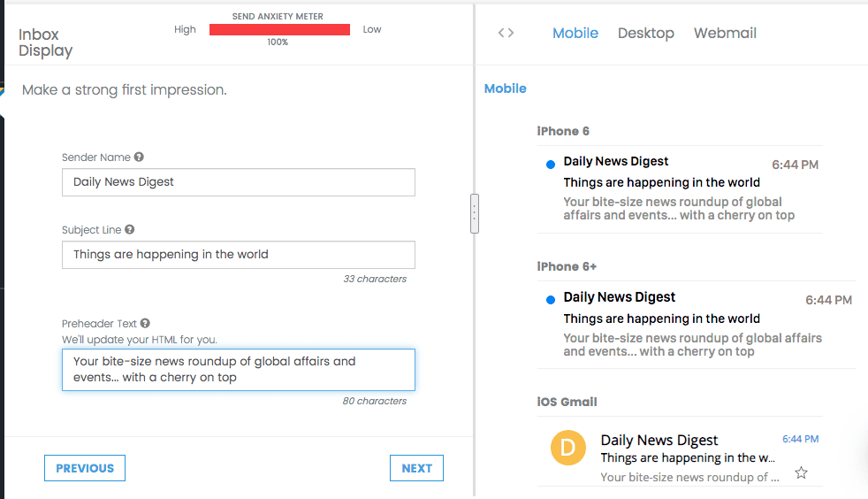Click the red Send Anxiety Meter bar
Screen dimensions: 868x499
point(279,29)
